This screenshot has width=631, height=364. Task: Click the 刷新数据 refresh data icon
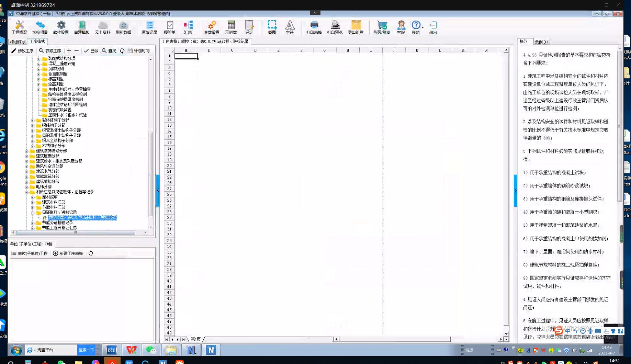click(123, 27)
